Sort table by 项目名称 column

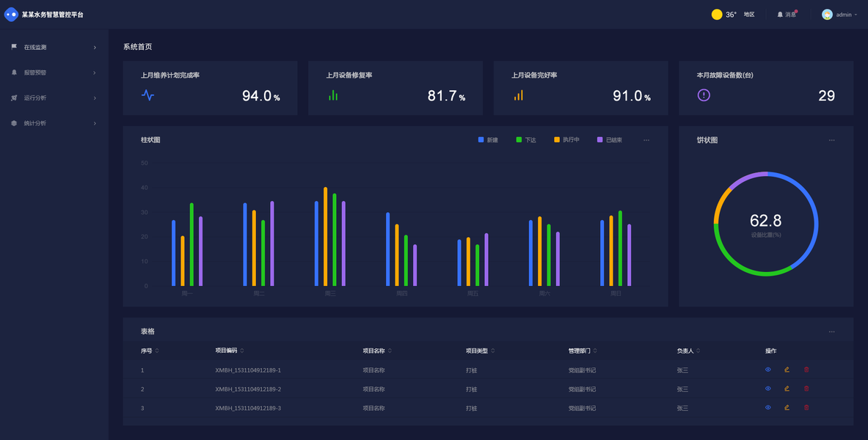[x=389, y=351]
